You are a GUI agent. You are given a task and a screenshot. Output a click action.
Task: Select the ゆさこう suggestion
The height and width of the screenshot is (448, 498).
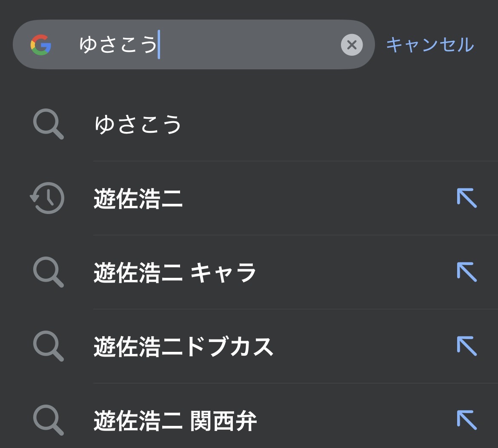pos(138,125)
